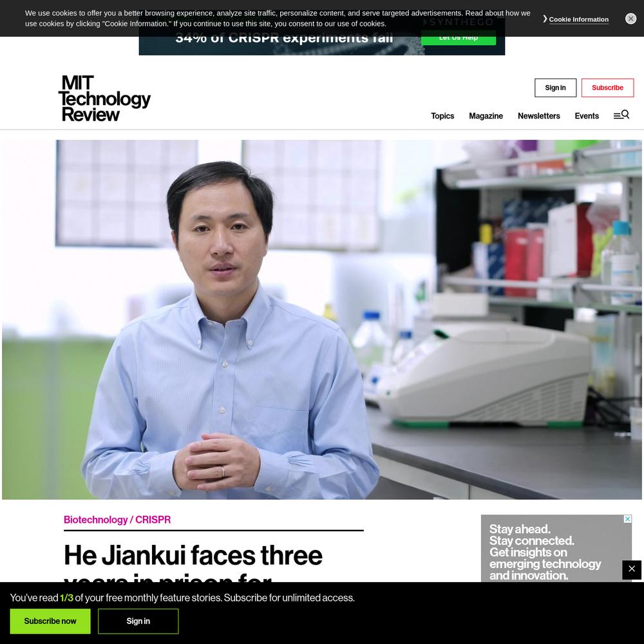Open the Biotechnology category link

click(96, 520)
